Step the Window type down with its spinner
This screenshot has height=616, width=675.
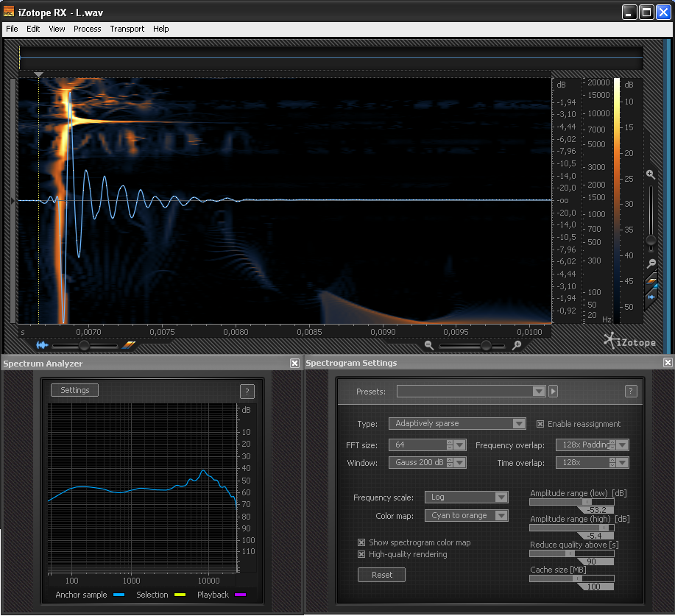(450, 465)
